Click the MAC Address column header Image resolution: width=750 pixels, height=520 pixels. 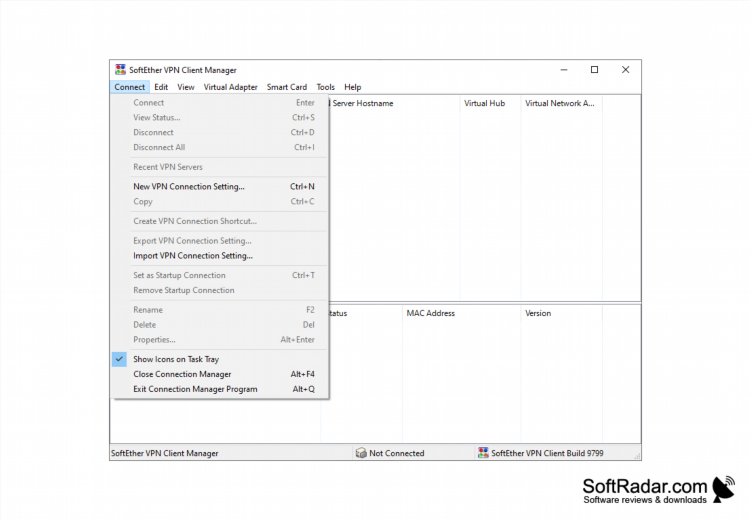462,313
